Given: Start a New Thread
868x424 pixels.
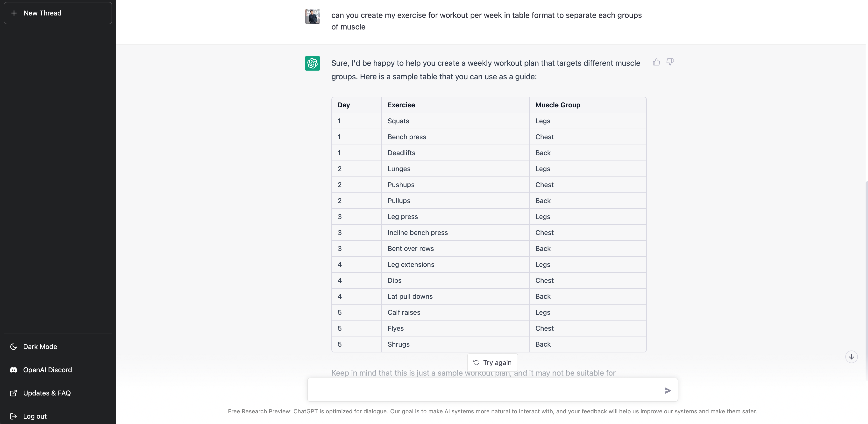Looking at the screenshot, I should (x=58, y=13).
